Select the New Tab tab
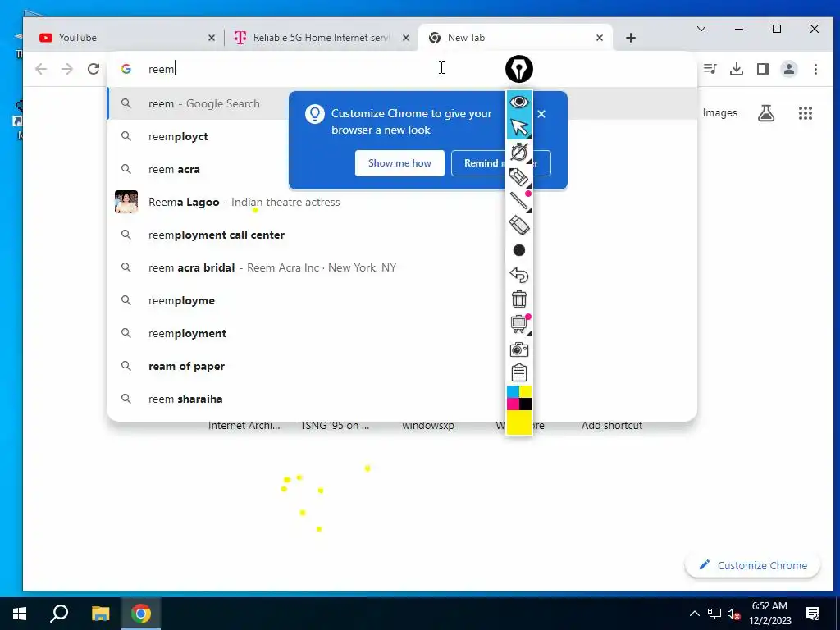This screenshot has width=840, height=630. (514, 38)
